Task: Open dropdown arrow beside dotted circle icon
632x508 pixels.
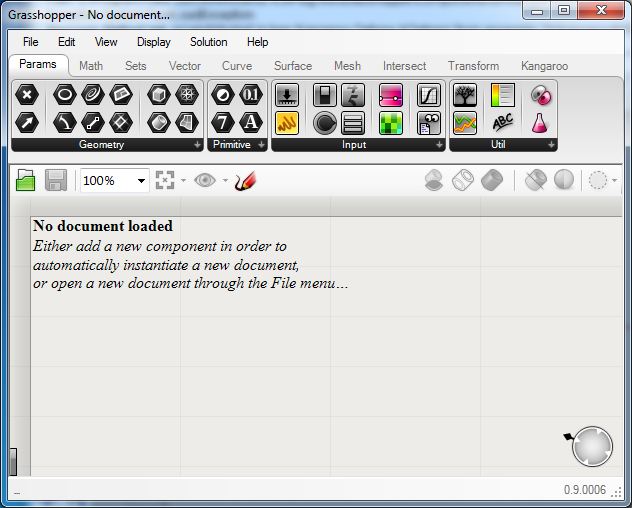Action: click(x=614, y=180)
